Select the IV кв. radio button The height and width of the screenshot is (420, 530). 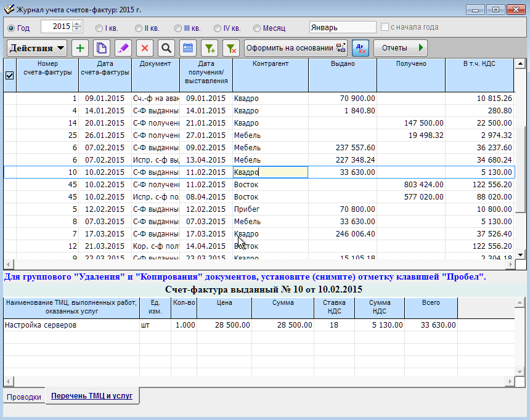[218, 28]
